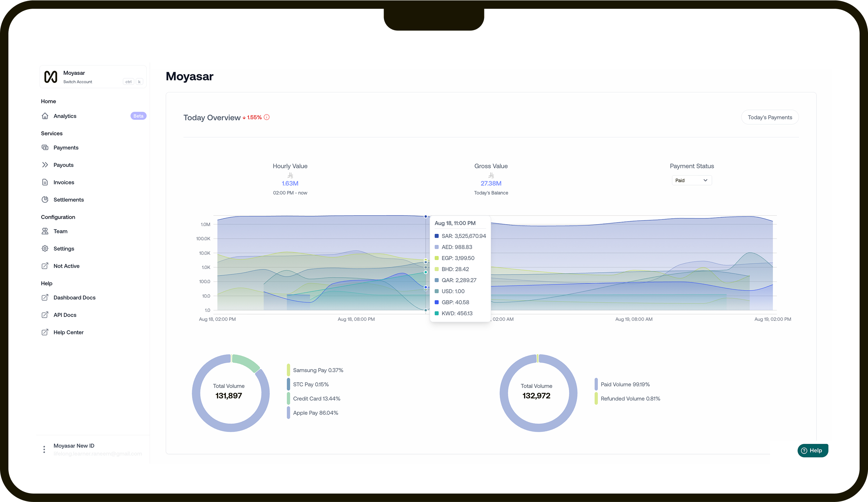Click the Settlements pie chart icon

[x=45, y=199]
